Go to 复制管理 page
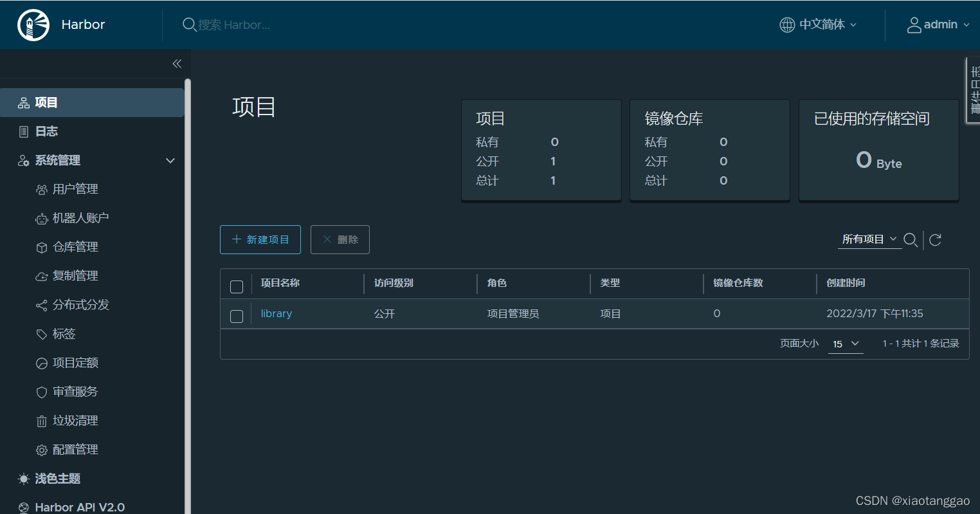Viewport: 980px width, 514px height. (75, 276)
